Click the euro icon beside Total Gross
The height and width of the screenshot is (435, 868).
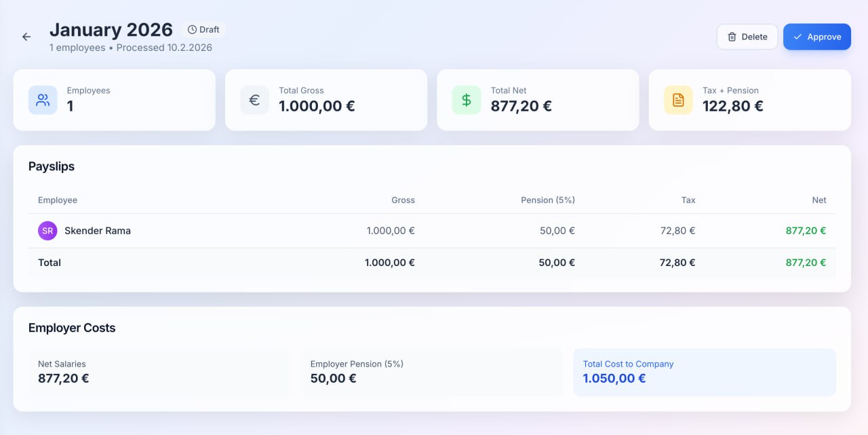254,99
